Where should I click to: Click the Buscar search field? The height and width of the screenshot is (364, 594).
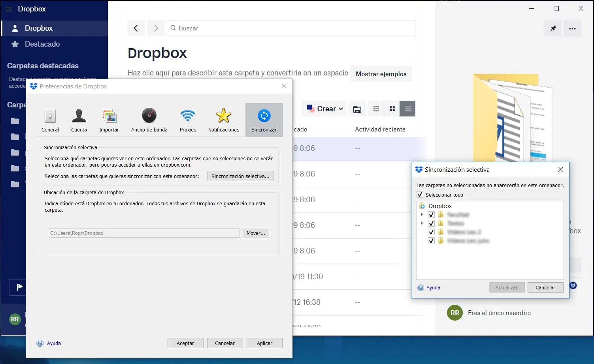pos(291,28)
